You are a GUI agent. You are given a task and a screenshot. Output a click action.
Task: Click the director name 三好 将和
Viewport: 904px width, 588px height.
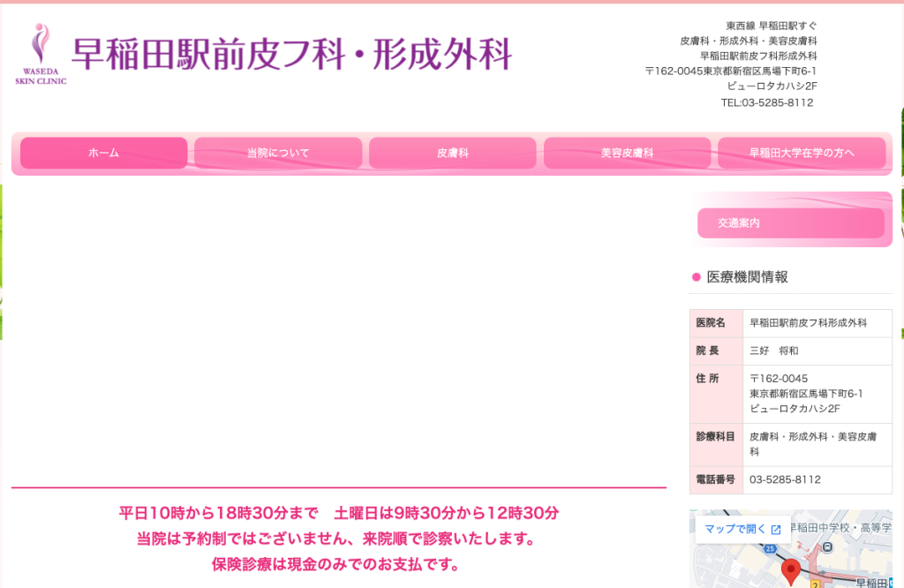(x=773, y=351)
